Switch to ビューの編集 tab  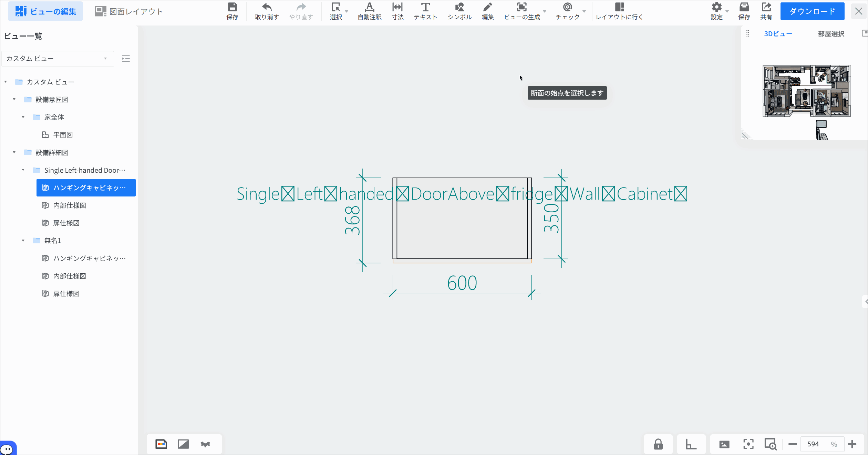coord(45,11)
